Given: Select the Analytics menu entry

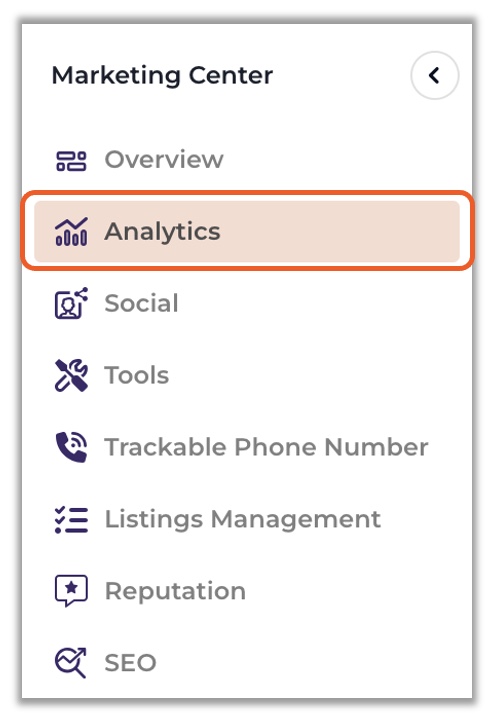Looking at the screenshot, I should pyautogui.click(x=162, y=231).
